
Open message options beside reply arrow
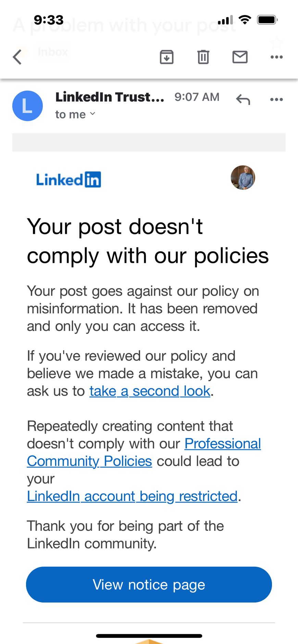click(276, 100)
